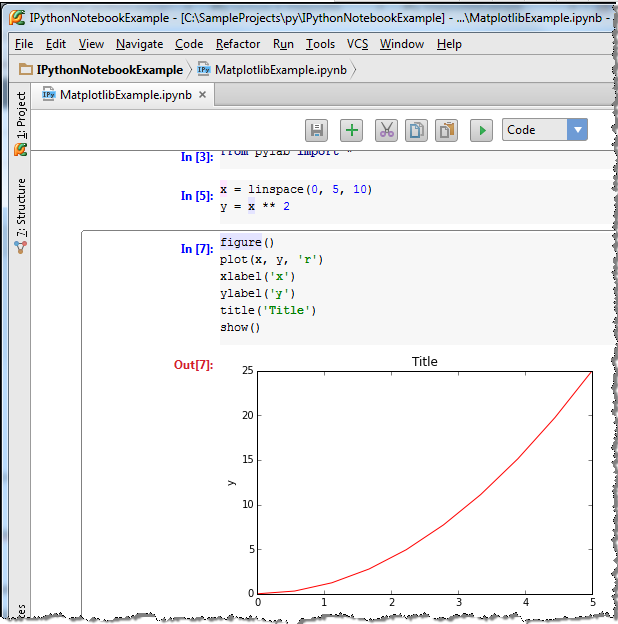The image size is (618, 624).
Task: Run cell with green play icon
Action: (482, 130)
